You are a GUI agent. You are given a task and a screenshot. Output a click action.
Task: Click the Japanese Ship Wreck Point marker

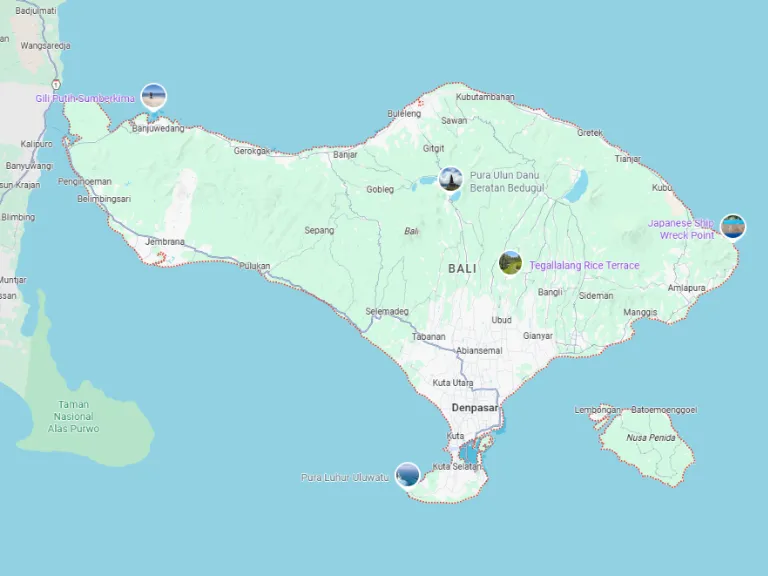733,227
